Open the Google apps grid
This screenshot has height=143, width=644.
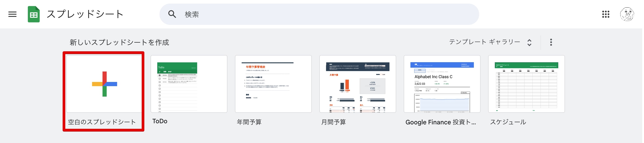pos(607,14)
